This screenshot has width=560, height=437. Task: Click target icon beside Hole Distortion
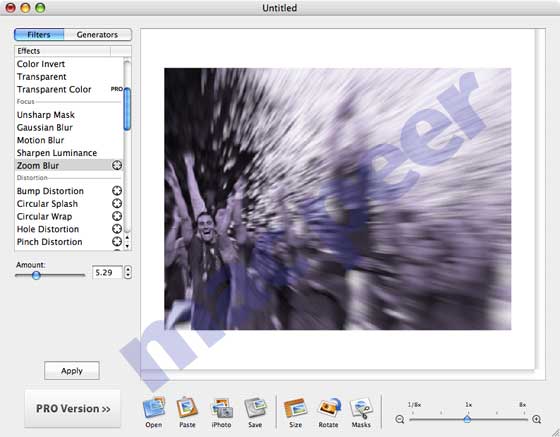coord(117,229)
